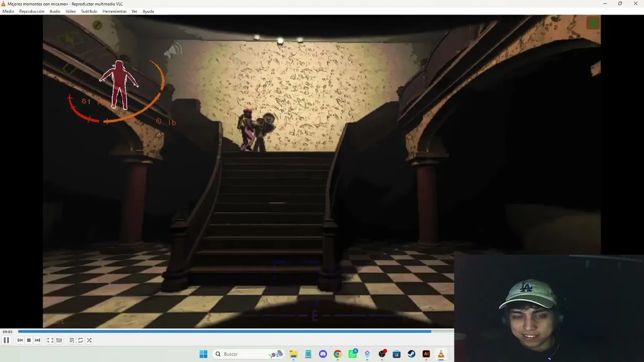Open Discord from the taskbar
The height and width of the screenshot is (362, 644).
[323, 354]
